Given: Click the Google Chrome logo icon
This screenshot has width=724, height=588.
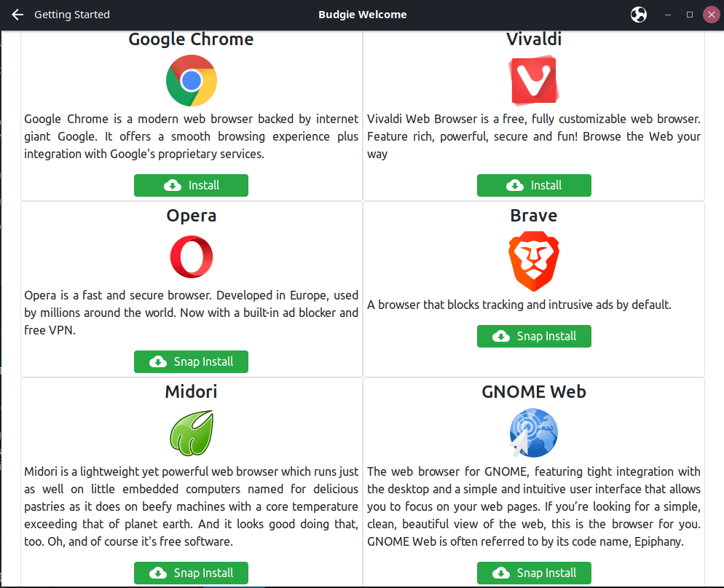Looking at the screenshot, I should (191, 81).
